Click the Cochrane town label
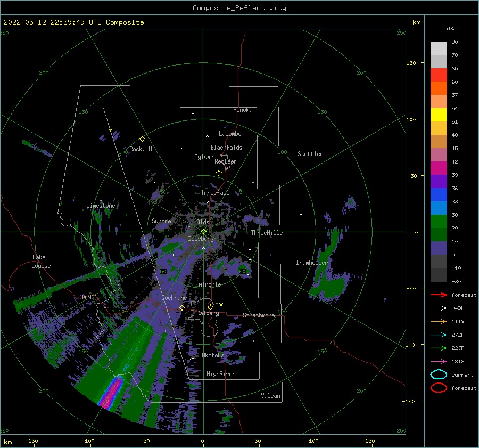479x448 pixels. (174, 298)
